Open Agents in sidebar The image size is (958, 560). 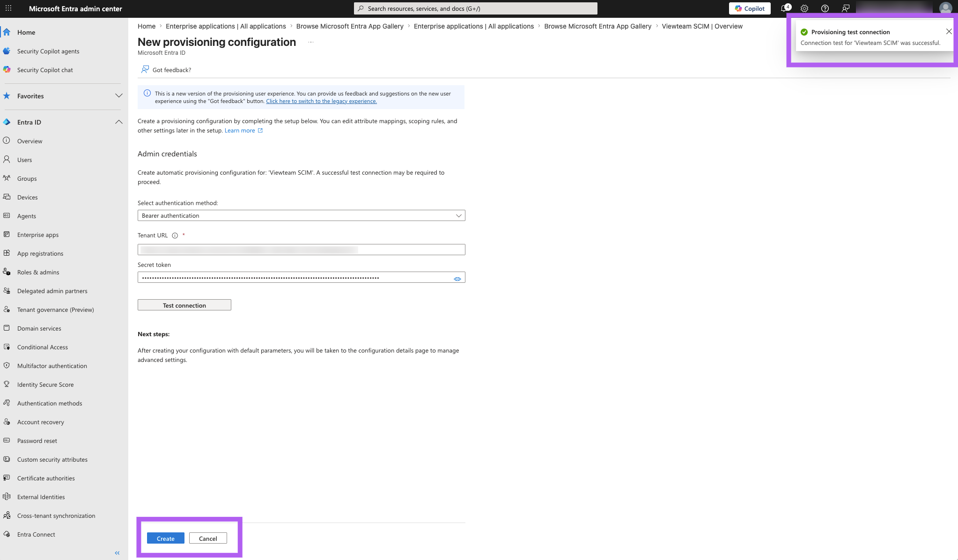pyautogui.click(x=27, y=216)
